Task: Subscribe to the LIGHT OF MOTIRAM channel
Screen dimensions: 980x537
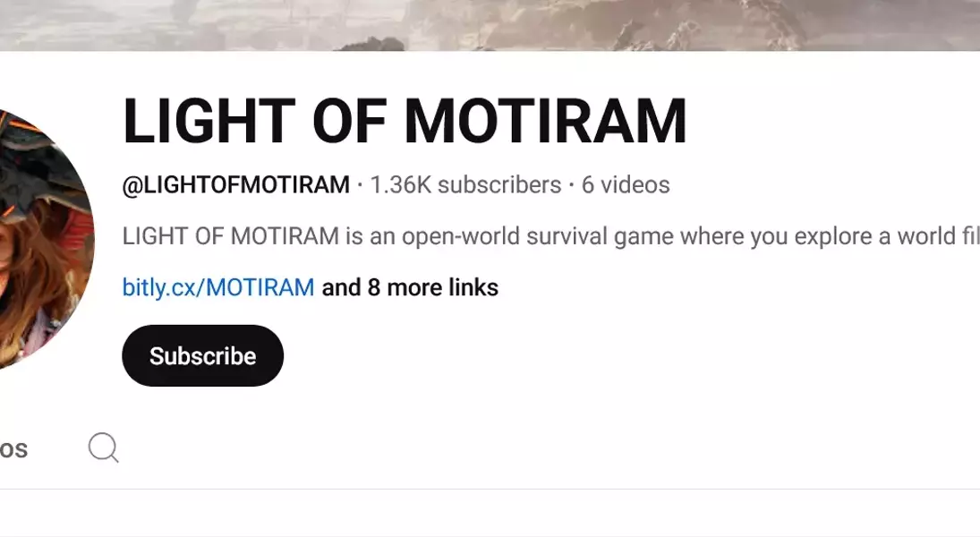Action: [x=202, y=355]
